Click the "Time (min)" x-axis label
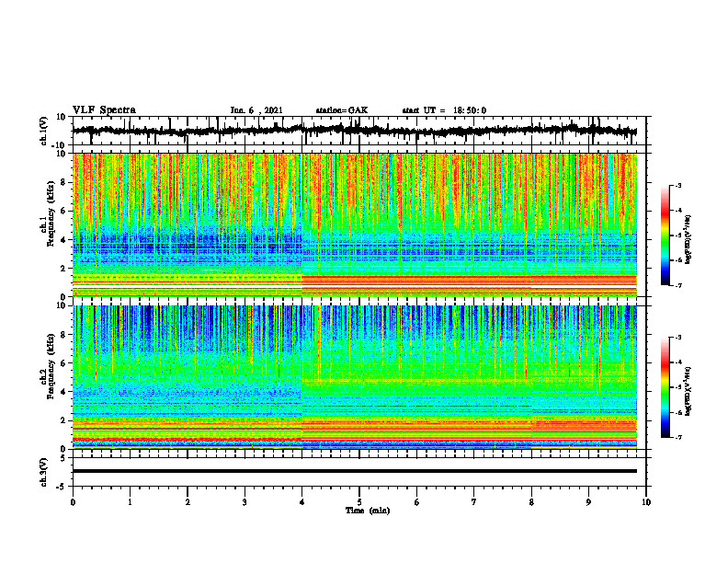This screenshot has height=563, width=728. [x=368, y=511]
